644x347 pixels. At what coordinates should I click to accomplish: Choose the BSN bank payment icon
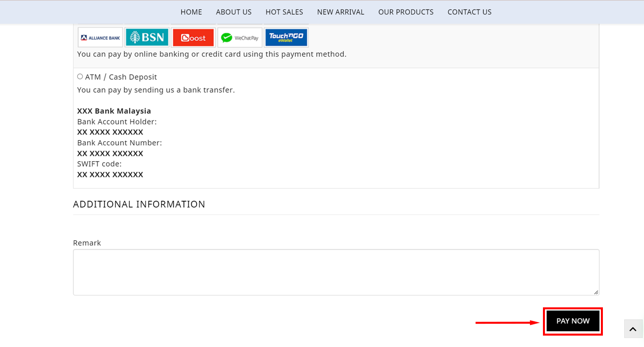147,38
